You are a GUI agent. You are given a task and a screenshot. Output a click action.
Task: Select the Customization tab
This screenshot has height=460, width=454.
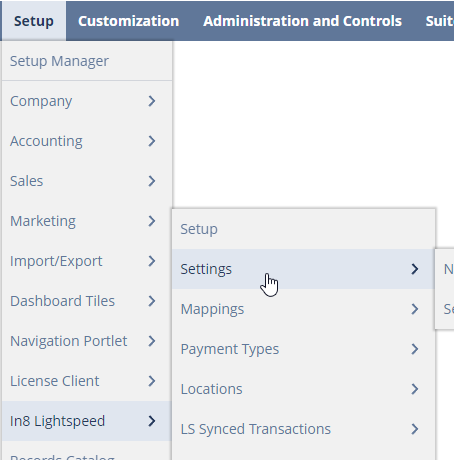129,21
